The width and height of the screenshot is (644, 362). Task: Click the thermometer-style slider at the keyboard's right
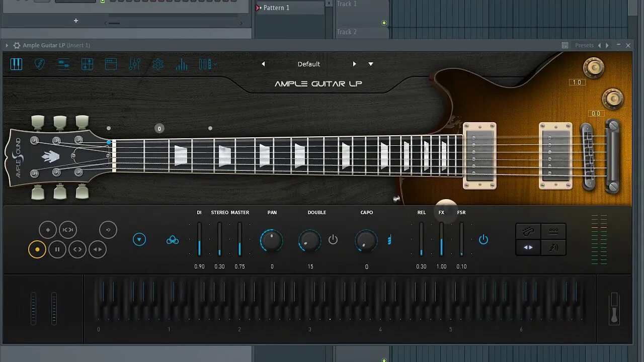[x=614, y=308]
